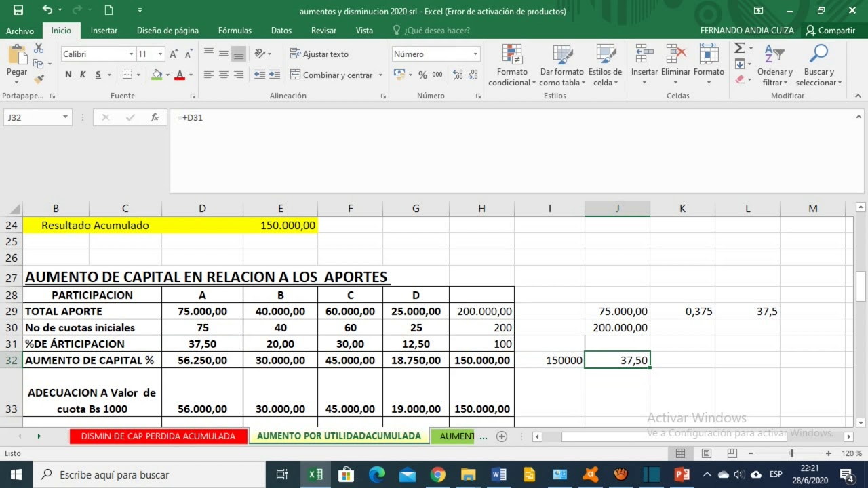Select AUMENTO POR UTILIDADACUMULADA sheet tab
Image resolution: width=868 pixels, height=488 pixels.
[x=339, y=436]
